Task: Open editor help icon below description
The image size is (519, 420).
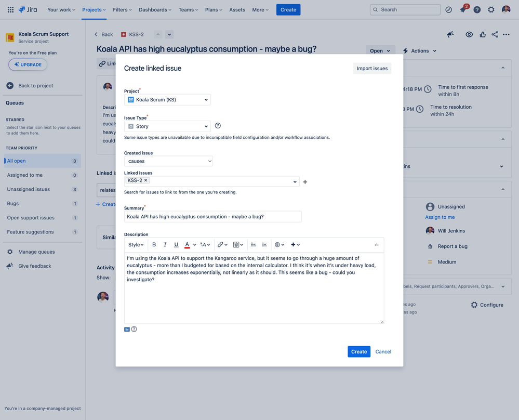Action: coord(134,329)
